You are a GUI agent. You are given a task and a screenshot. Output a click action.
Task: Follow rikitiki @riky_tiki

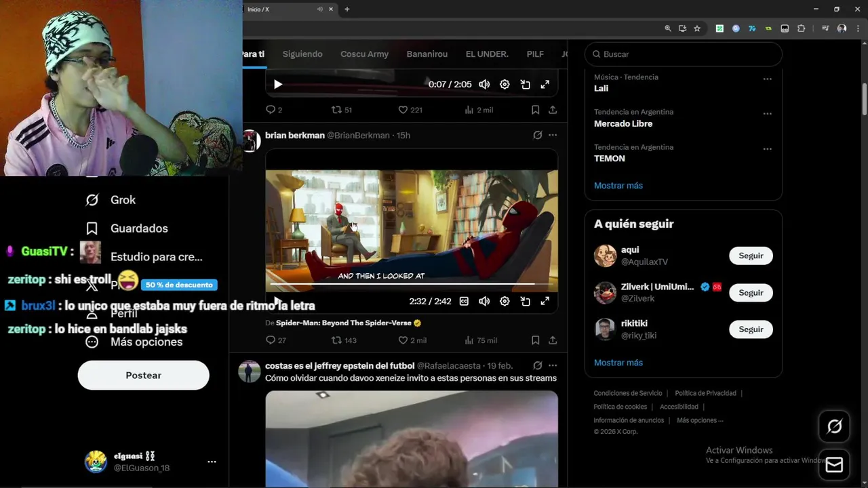pos(751,329)
